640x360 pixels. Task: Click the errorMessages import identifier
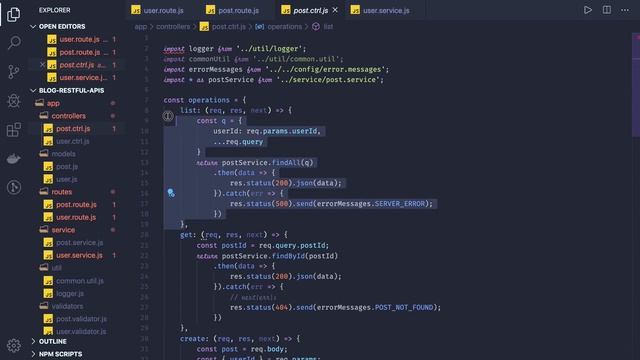click(215, 69)
